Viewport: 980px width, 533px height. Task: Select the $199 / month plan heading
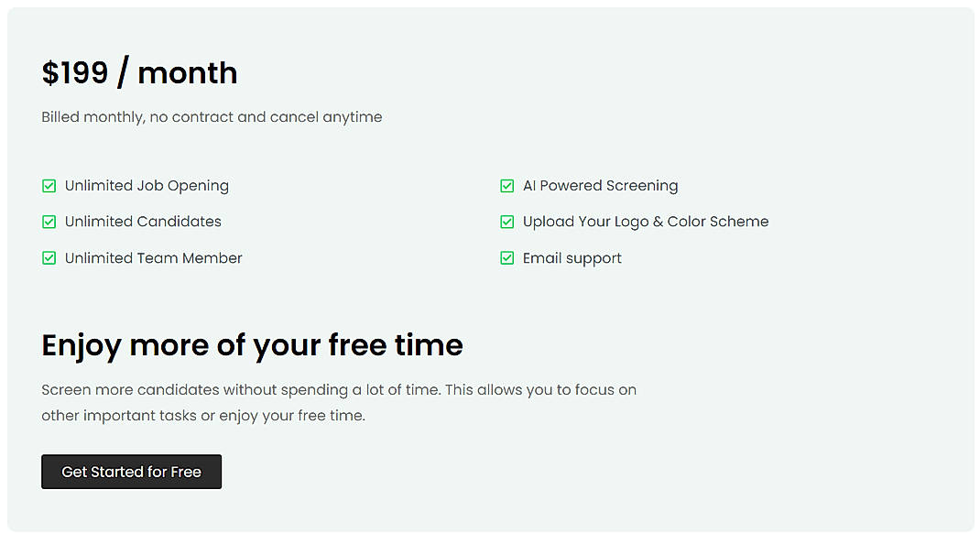coord(139,71)
